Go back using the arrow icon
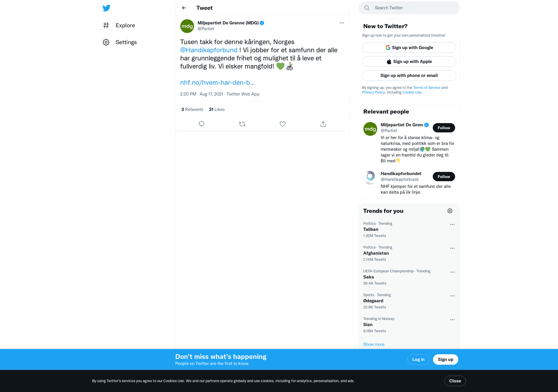Screen dimensions: 558x392 click(184, 8)
